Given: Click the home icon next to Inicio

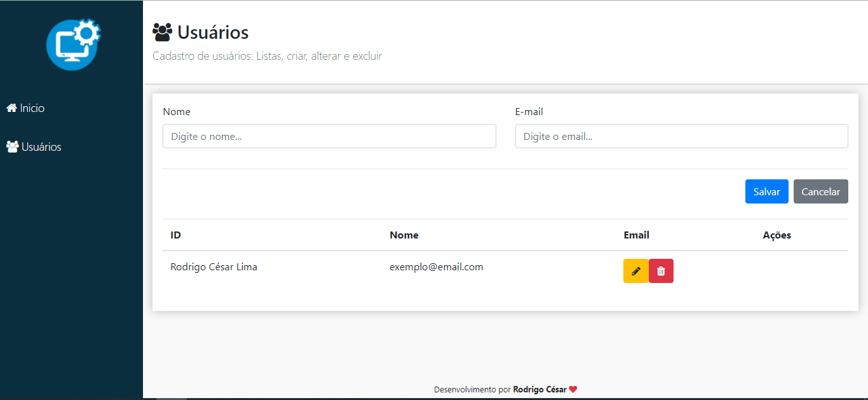Looking at the screenshot, I should (11, 108).
